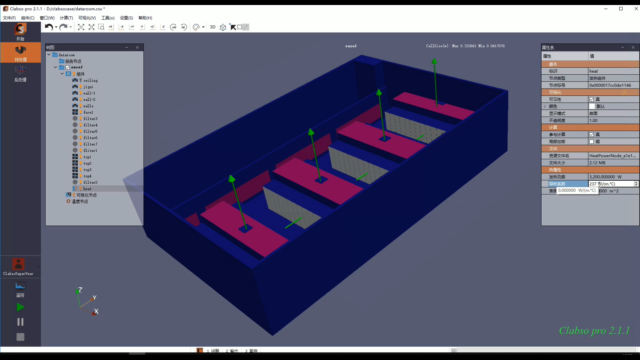This screenshot has height=360, width=640.
Task: Select the filter3 tree item
Action: pos(90,119)
